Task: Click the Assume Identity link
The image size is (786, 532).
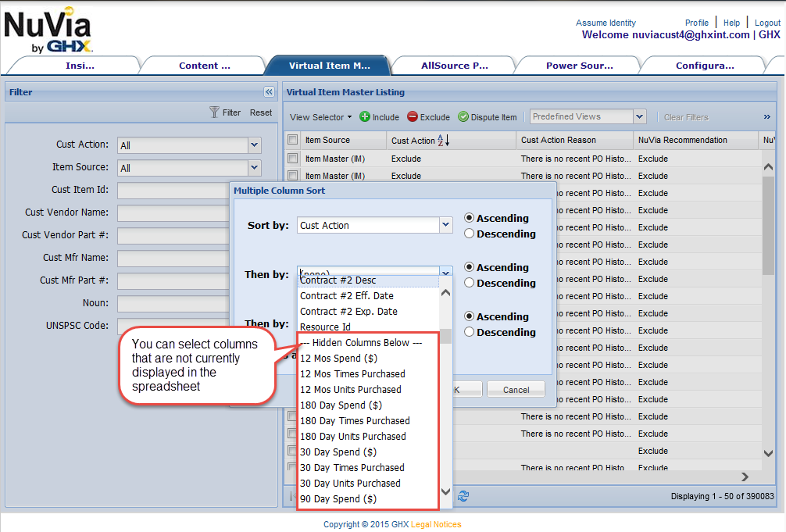Action: point(606,23)
